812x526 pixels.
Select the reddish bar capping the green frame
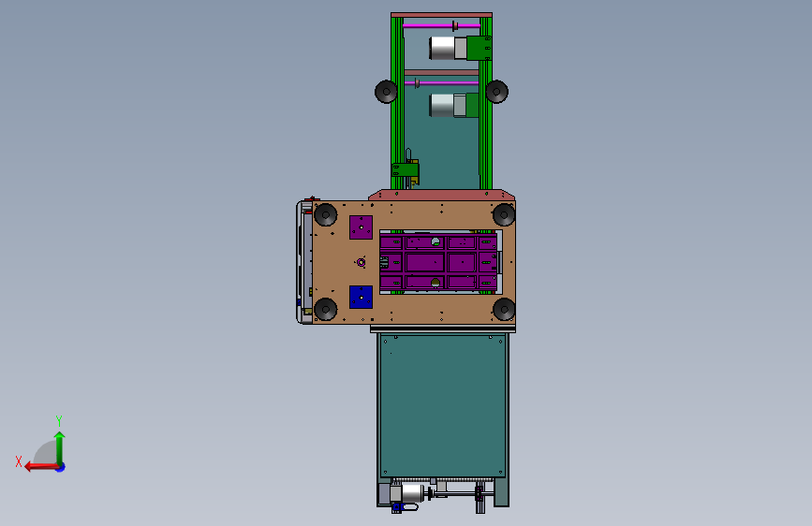pos(442,15)
